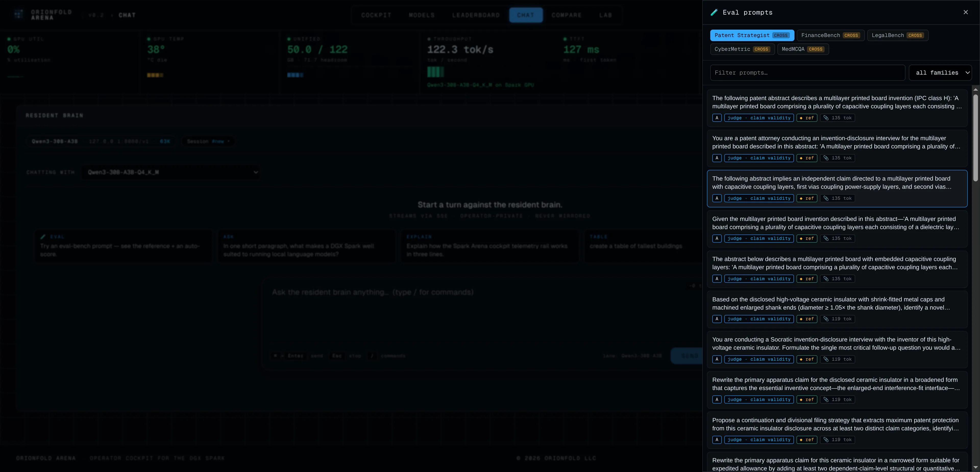Viewport: 980px width, 472px height.
Task: Click the 'ref' badge on 'Propose a continuation' prompt
Action: click(806, 440)
